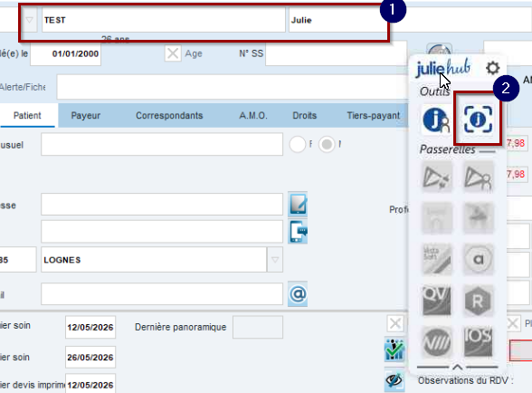Collapse Julie Hub panel with bottom chevron
The height and width of the screenshot is (393, 532).
click(457, 367)
